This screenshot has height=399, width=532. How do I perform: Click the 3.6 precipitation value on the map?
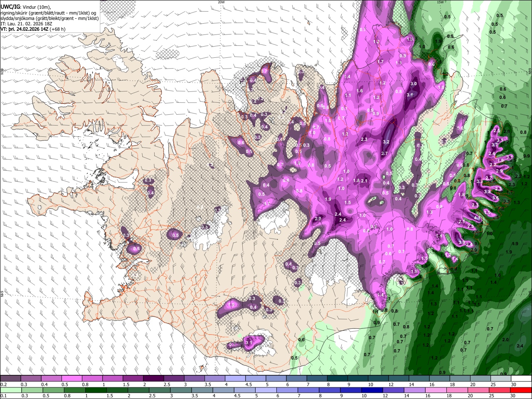495,197
